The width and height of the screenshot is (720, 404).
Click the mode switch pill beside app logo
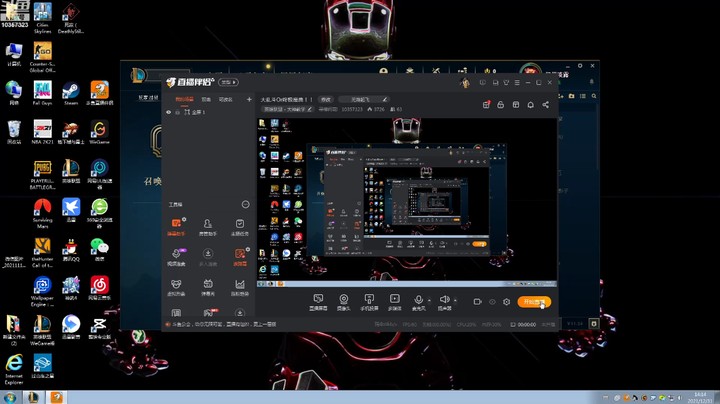click(228, 82)
